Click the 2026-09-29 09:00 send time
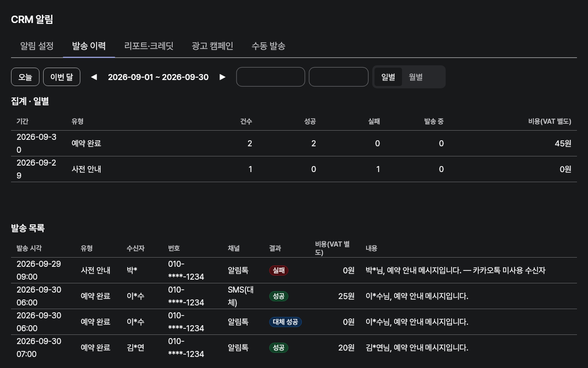 (39, 270)
